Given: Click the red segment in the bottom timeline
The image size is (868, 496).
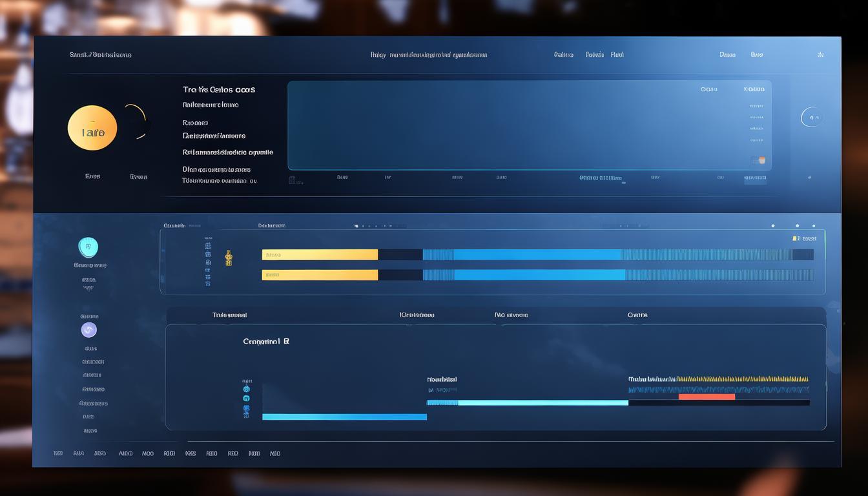Looking at the screenshot, I should pyautogui.click(x=707, y=397).
